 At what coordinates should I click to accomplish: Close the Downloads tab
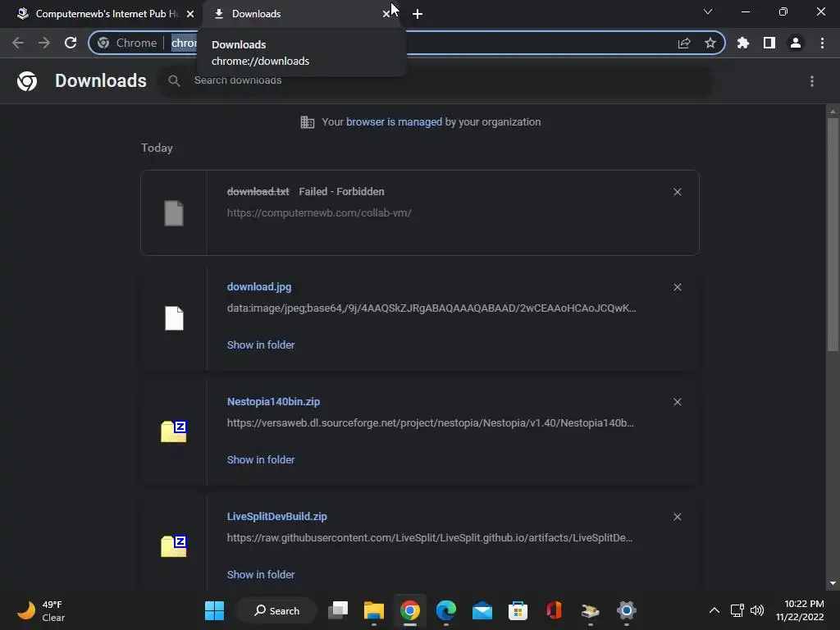[386, 14]
